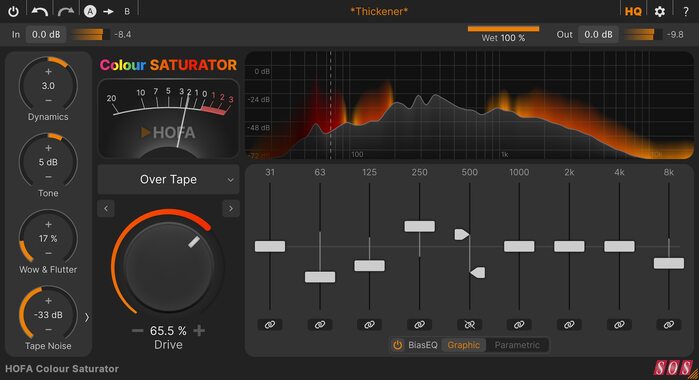This screenshot has width=699, height=380.
Task: Copy A to B with arrow icon
Action: 108,12
